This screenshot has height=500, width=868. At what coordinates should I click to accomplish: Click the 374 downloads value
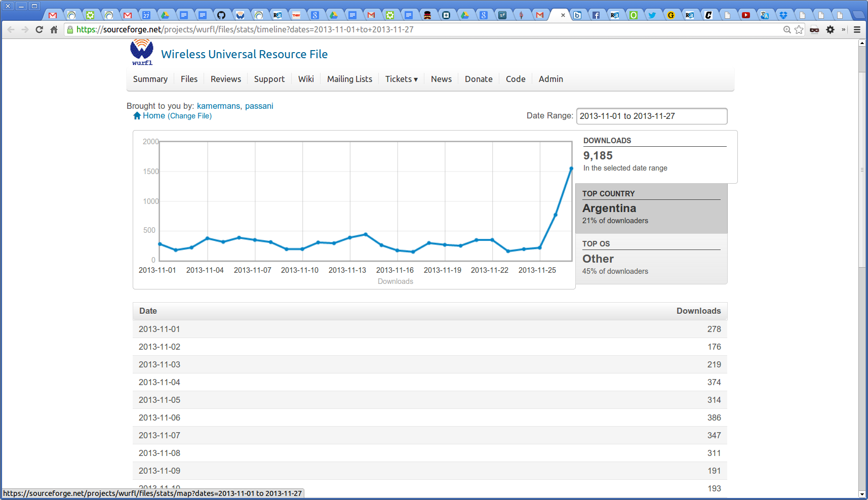(x=714, y=382)
